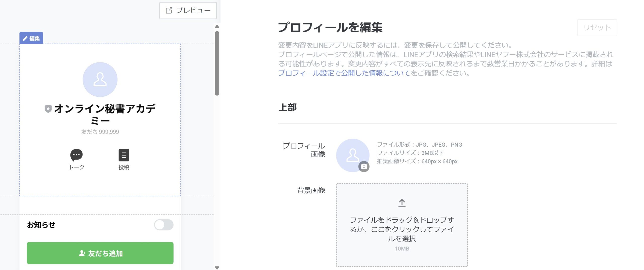Image resolution: width=644 pixels, height=270 pixels.
Task: Click the background image file drop zone text
Action: (402, 229)
